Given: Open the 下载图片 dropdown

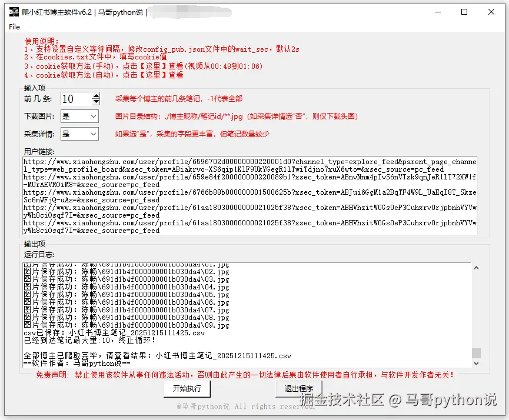Looking at the screenshot, I should (x=79, y=116).
